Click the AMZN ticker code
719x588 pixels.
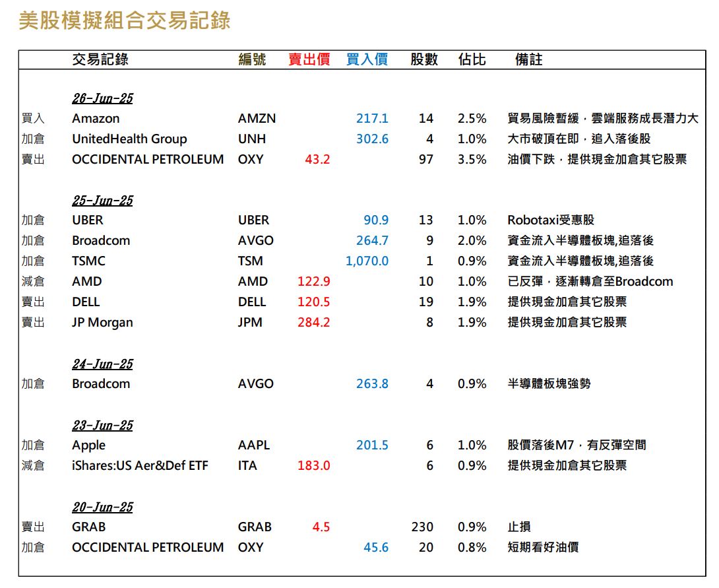coord(257,118)
